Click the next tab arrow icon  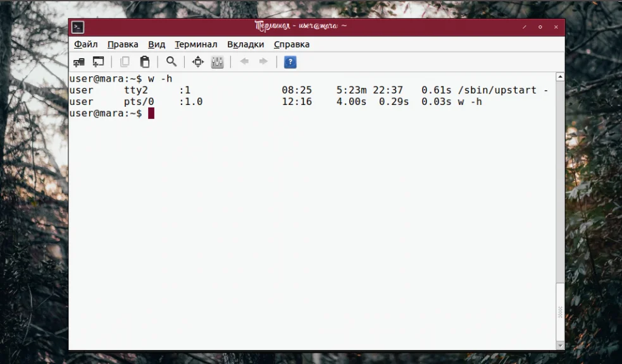(263, 61)
